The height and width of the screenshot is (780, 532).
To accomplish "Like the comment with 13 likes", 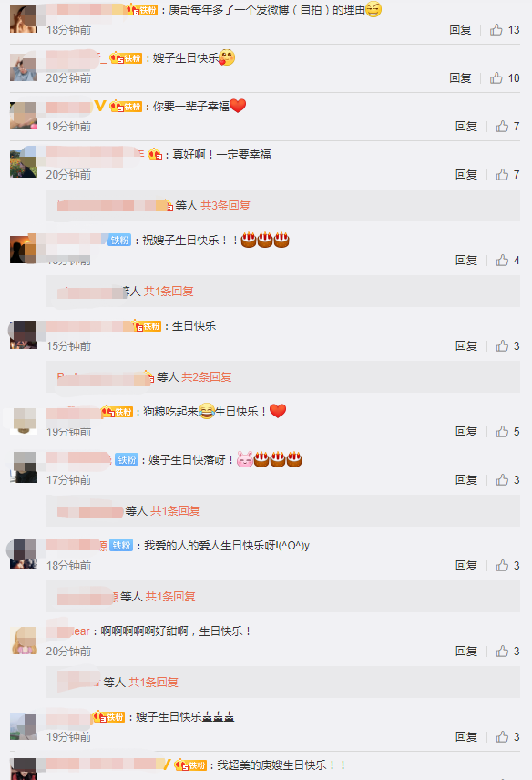I will (x=496, y=30).
